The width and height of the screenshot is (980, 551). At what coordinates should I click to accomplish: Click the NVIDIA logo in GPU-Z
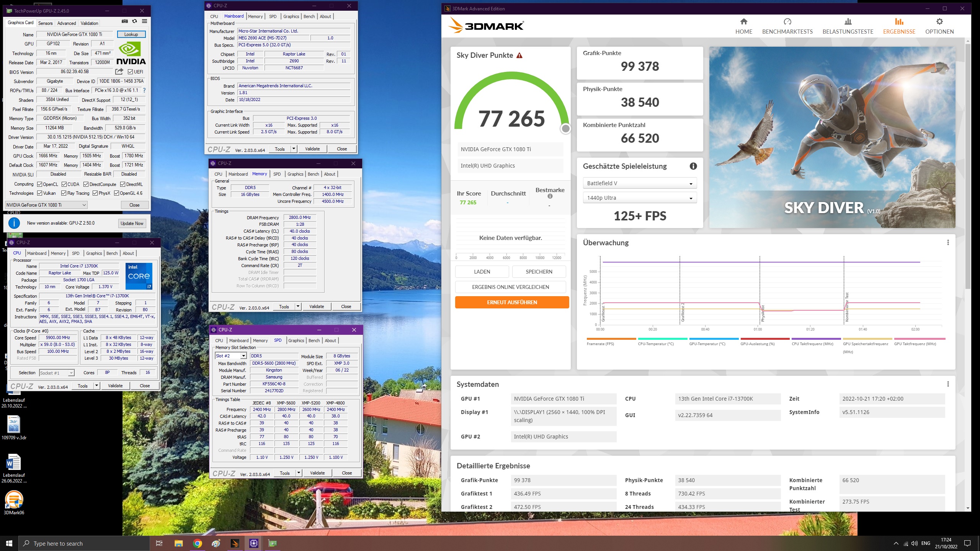(131, 53)
